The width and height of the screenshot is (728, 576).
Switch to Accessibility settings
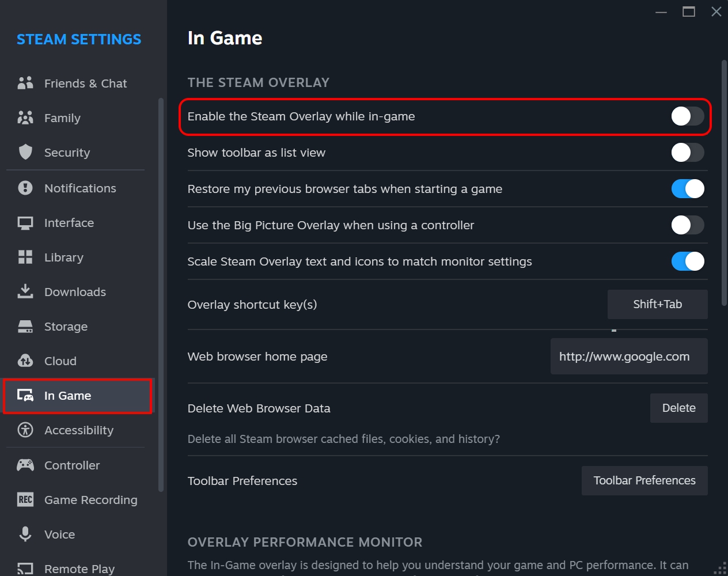tap(79, 430)
